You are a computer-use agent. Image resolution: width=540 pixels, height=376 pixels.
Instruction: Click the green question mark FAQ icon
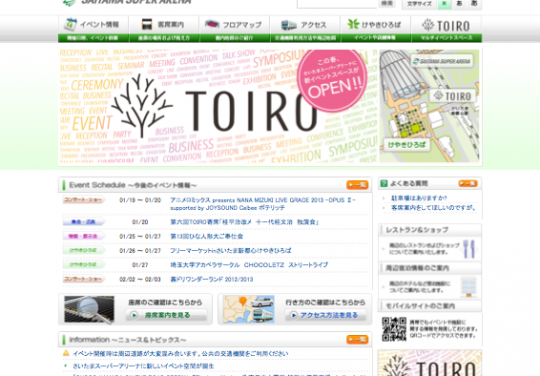click(x=384, y=184)
